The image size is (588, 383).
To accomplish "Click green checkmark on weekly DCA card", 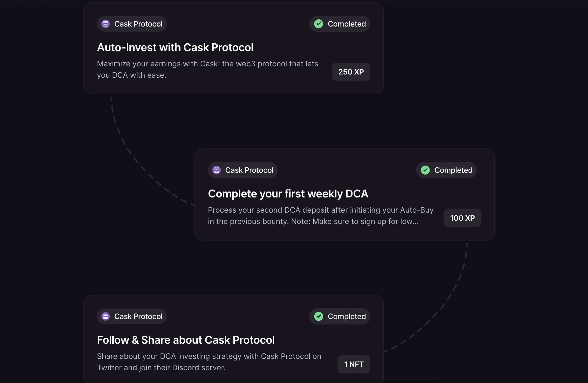I will pyautogui.click(x=425, y=170).
